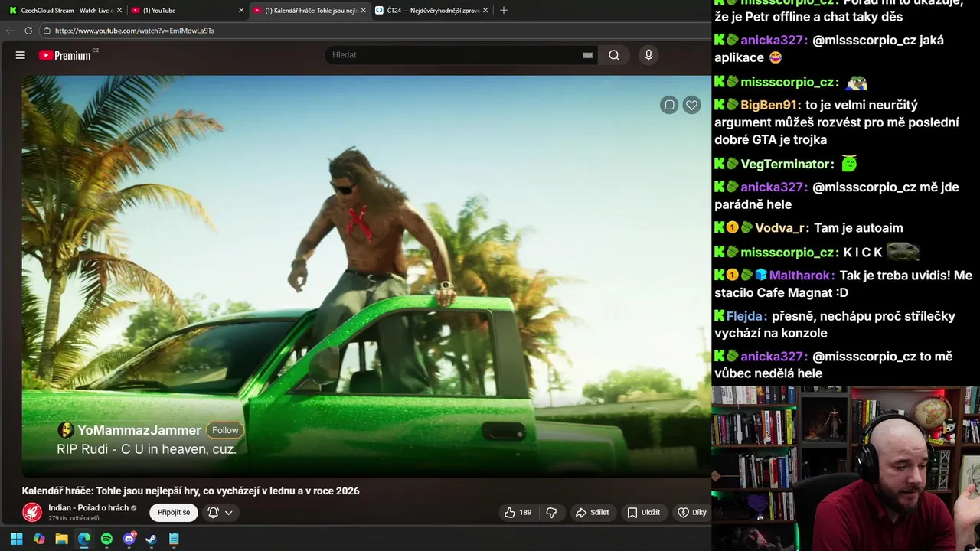Follow YoMammazJammer in video overlay

click(225, 430)
